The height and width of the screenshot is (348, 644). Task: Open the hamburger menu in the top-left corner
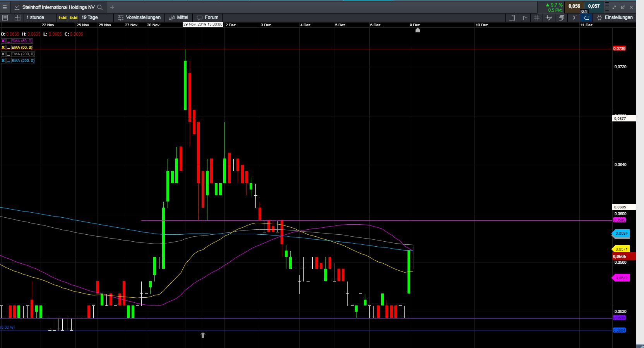5,7
